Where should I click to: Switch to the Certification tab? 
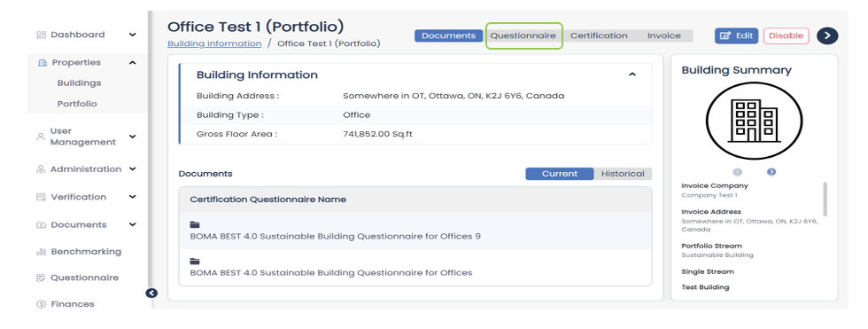click(x=599, y=36)
